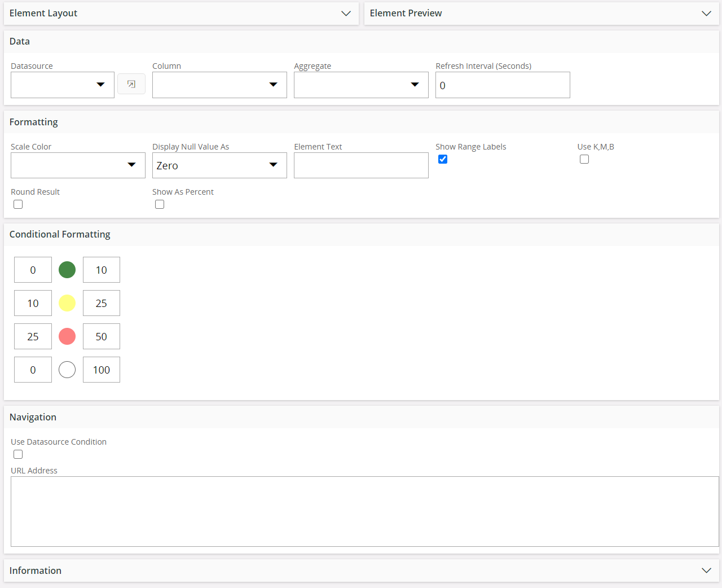Click white range start value 0
The width and height of the screenshot is (722, 588).
pos(33,370)
